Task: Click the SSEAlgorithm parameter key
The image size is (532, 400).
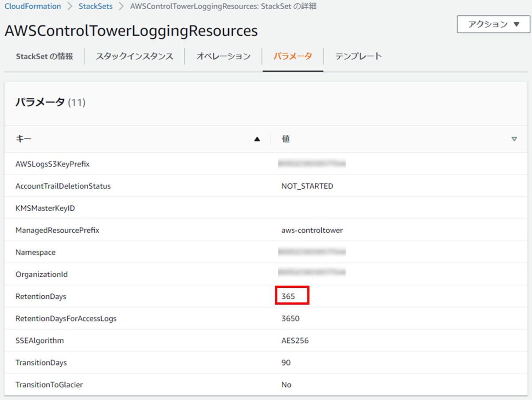Action: tap(40, 340)
